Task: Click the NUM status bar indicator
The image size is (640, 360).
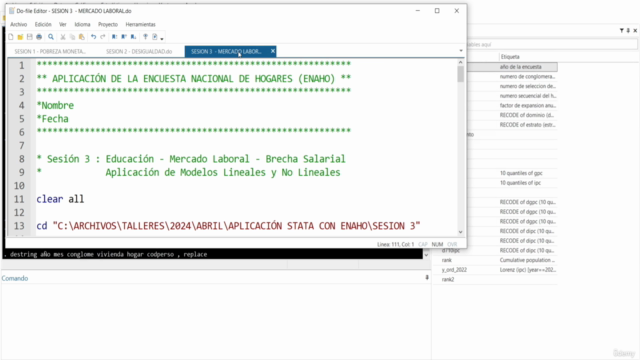Action: pos(437,244)
